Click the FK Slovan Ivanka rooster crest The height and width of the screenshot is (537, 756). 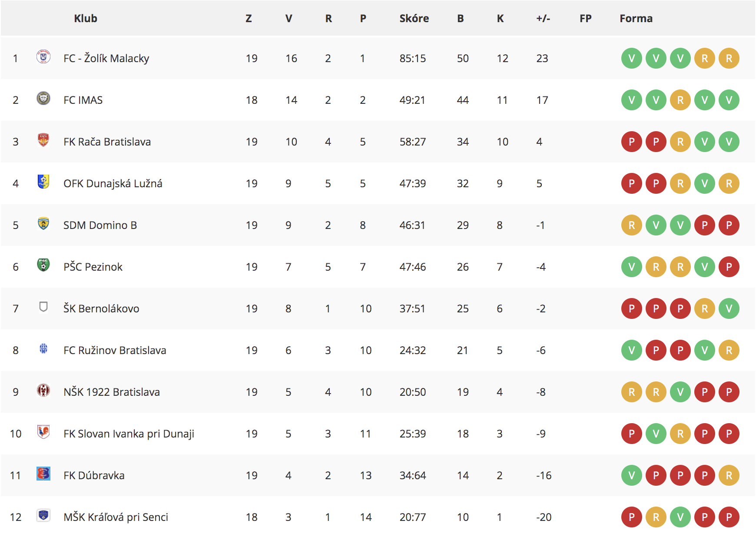pos(43,432)
